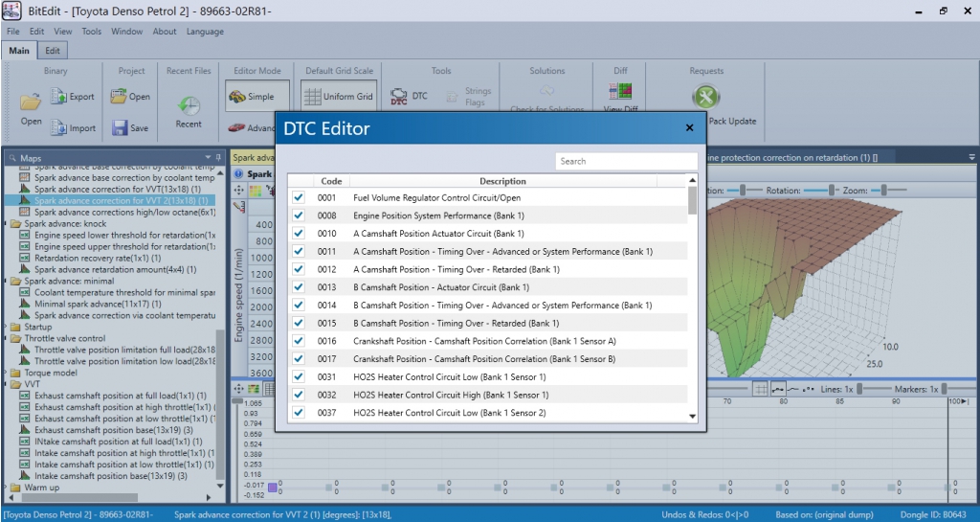Switch to the Edit ribbon tab
The height and width of the screenshot is (522, 980).
[x=53, y=51]
